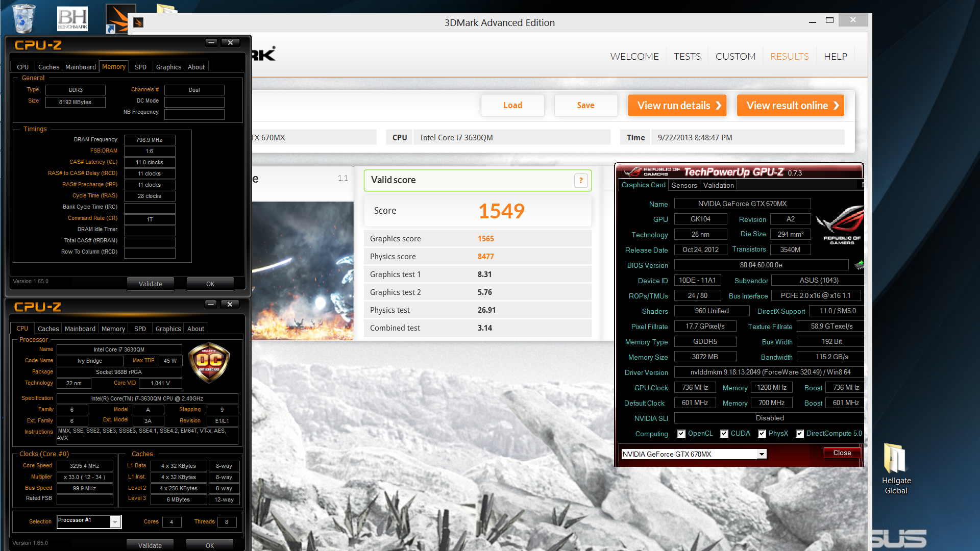Click OK in CPU-Z Memory window

click(210, 284)
